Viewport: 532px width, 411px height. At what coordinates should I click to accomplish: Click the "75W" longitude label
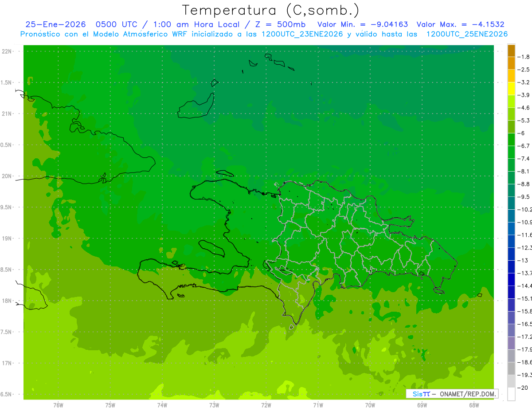coord(110,405)
